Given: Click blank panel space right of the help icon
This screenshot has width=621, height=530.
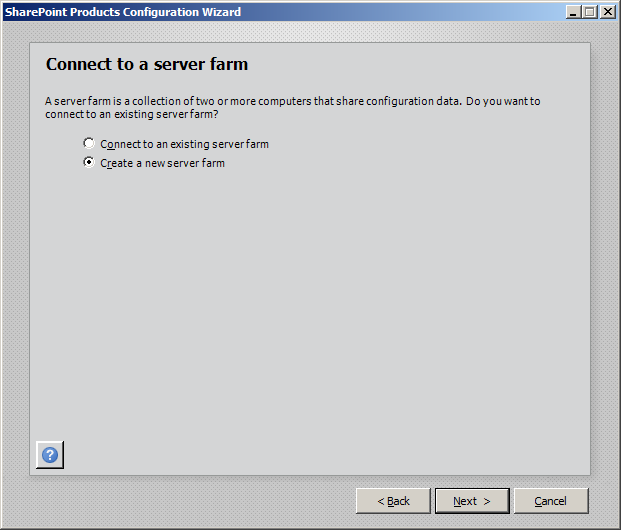Looking at the screenshot, I should [x=300, y=455].
